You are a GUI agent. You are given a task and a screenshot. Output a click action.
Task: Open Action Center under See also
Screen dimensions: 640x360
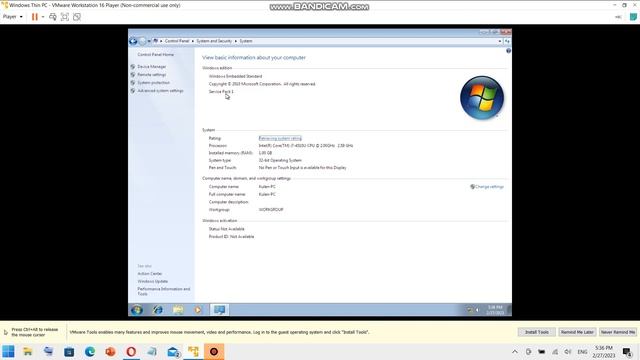150,274
